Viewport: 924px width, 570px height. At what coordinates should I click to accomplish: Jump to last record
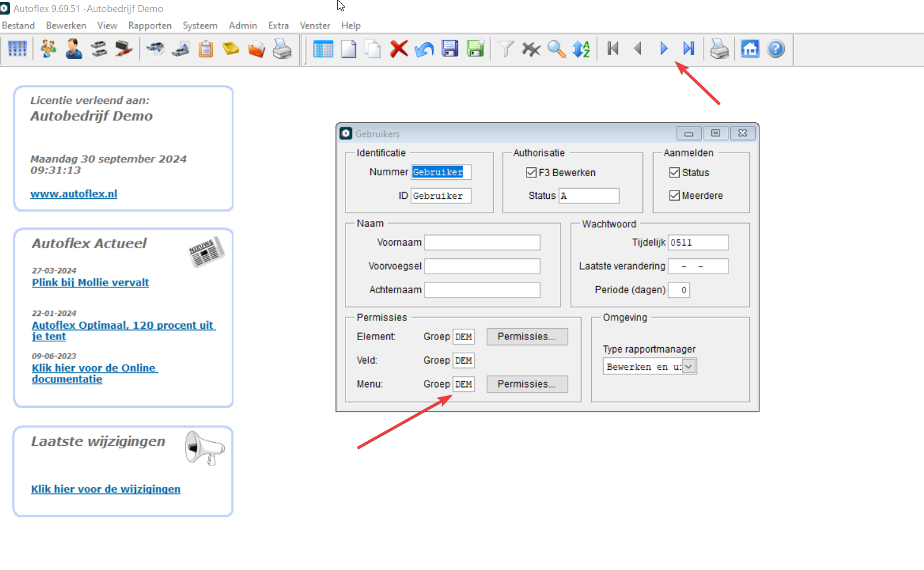(689, 48)
